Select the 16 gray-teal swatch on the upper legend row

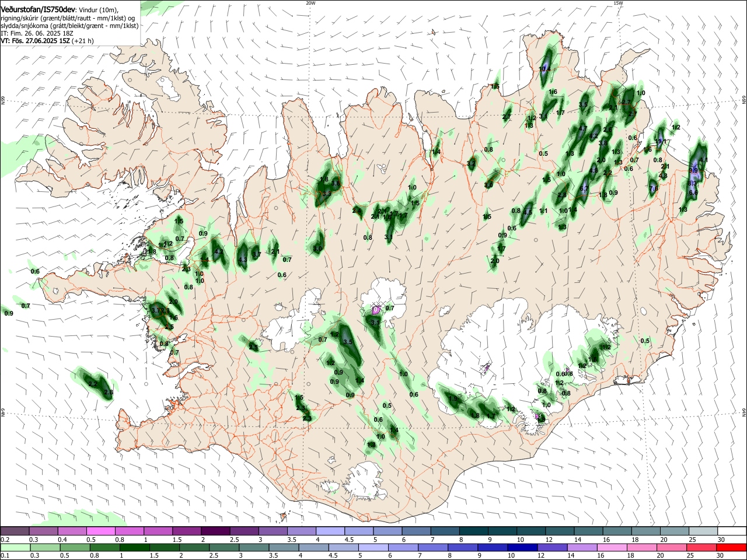617,531
